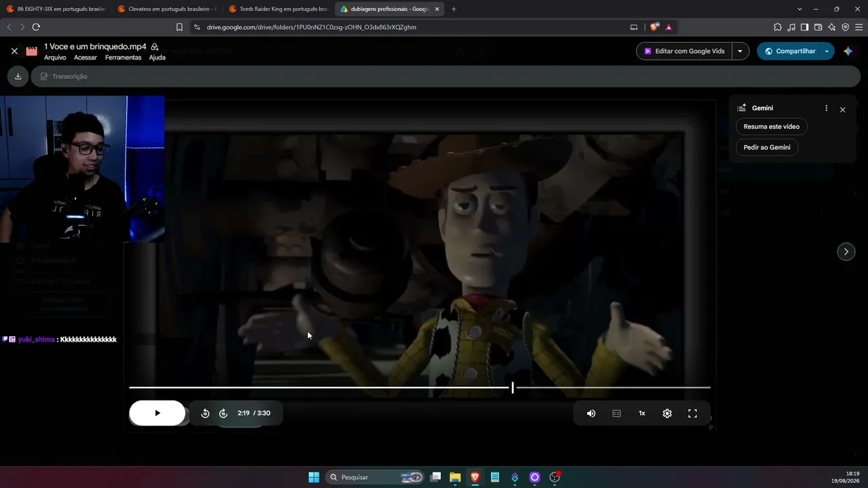
Task: Reload the current page
Action: pyautogui.click(x=36, y=27)
